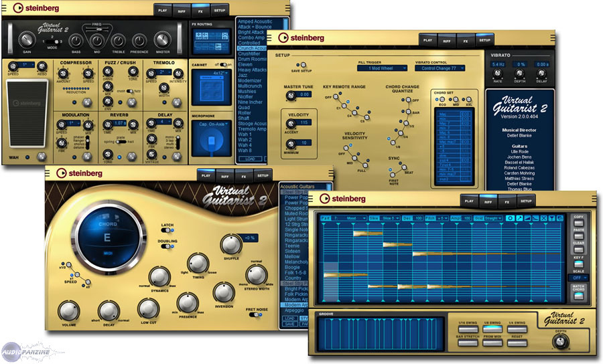Click the Delay footswitch stomp button
The image size is (603, 364).
(x=176, y=157)
